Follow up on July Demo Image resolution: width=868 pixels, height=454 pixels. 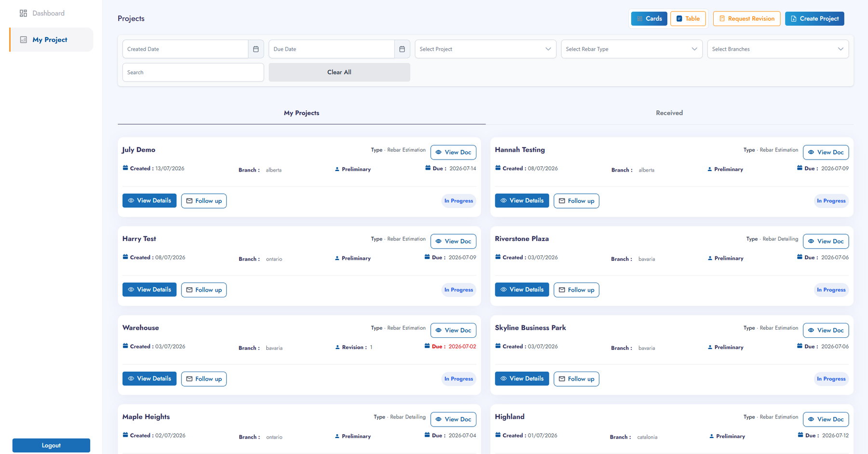click(204, 201)
